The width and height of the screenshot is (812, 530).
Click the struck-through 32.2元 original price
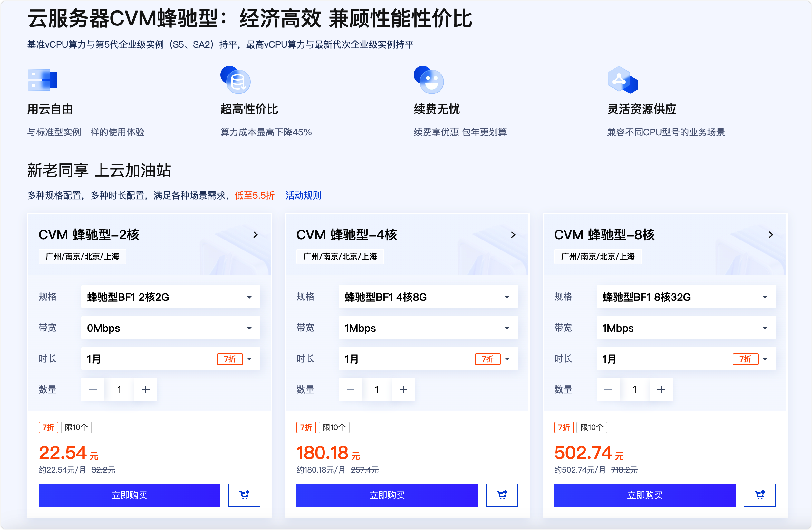(103, 470)
